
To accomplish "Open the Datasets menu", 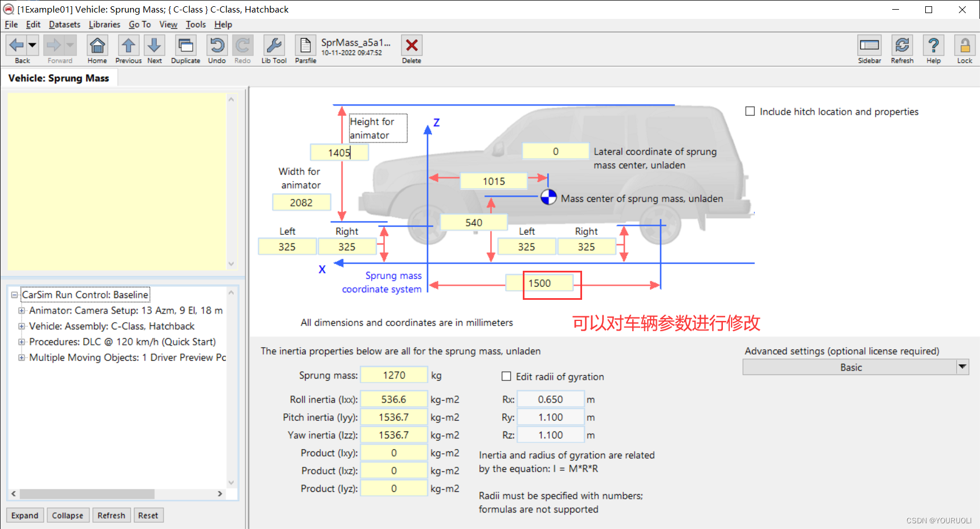I will click(x=64, y=25).
